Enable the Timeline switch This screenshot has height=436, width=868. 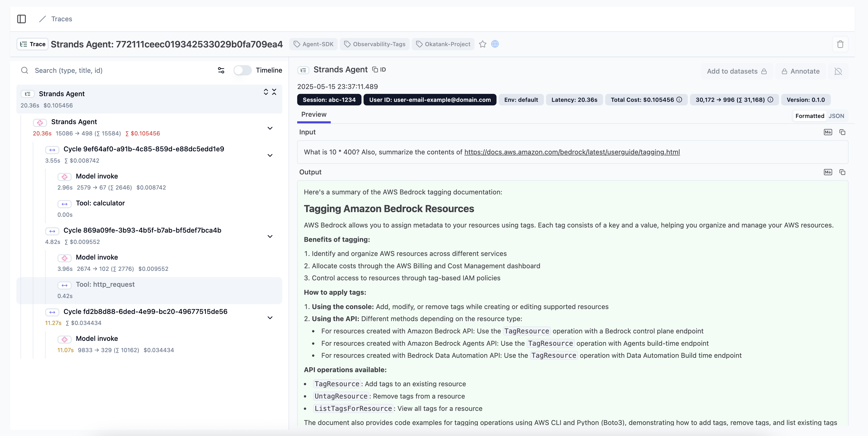(x=242, y=70)
